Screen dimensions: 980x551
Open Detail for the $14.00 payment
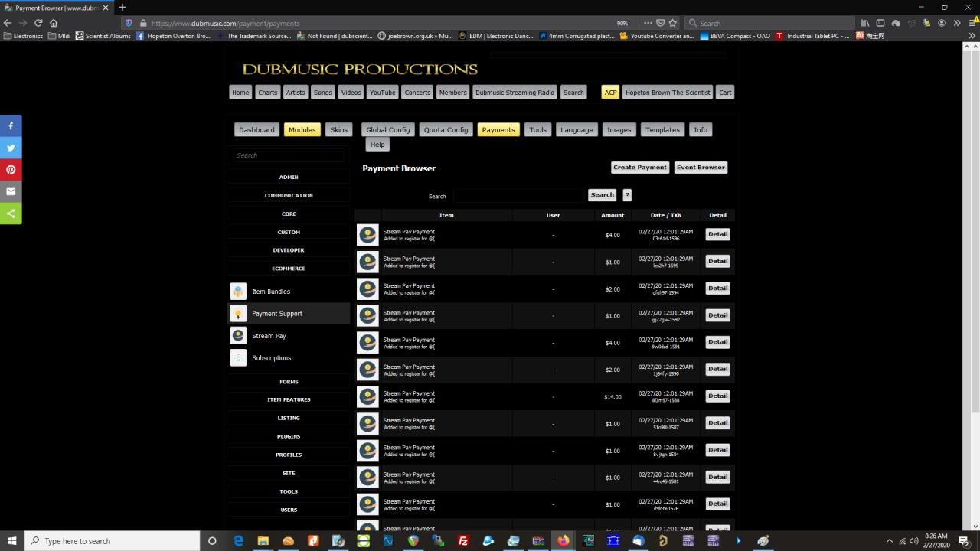[x=717, y=396]
